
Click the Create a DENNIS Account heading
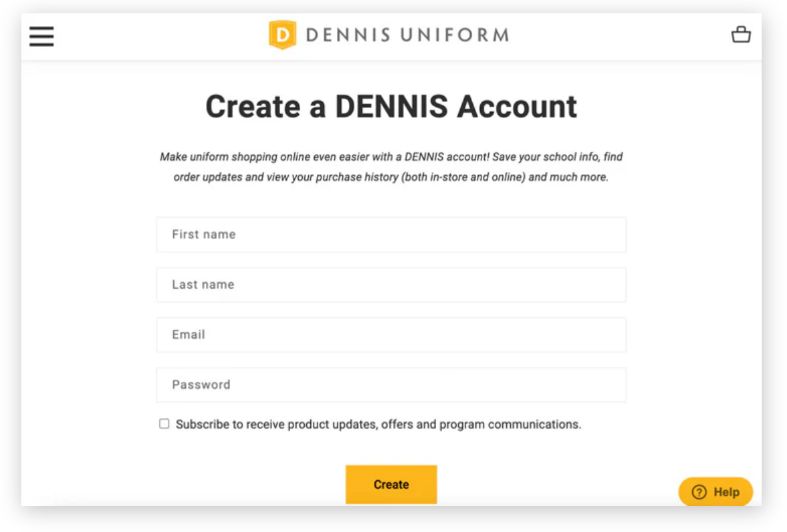(391, 107)
